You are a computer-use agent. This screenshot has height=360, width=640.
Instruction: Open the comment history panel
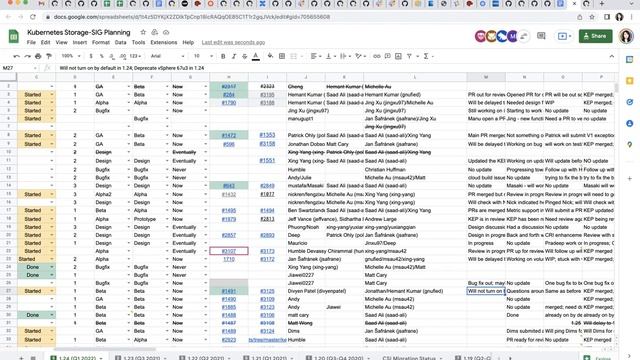(x=541, y=36)
